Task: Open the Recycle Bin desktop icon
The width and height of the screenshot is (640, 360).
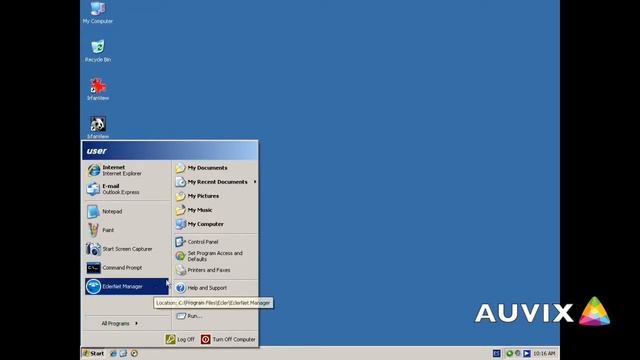Action: 98,51
